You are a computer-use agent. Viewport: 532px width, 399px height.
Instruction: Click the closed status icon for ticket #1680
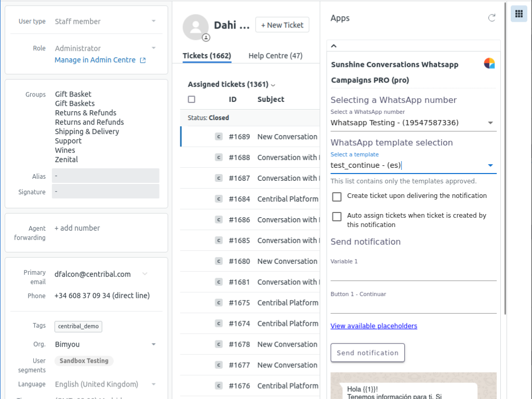(219, 261)
